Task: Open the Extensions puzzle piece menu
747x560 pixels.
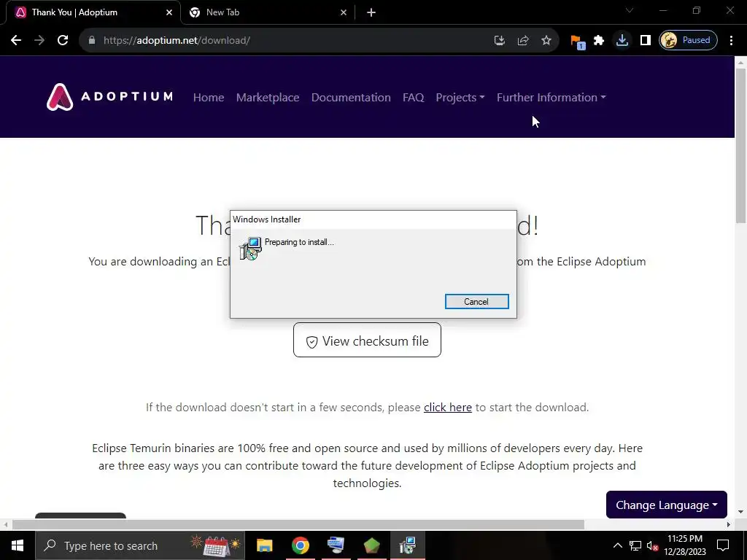Action: point(599,40)
